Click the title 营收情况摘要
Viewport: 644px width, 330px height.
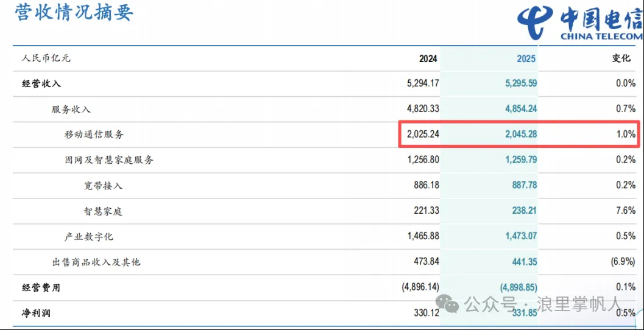point(74,12)
